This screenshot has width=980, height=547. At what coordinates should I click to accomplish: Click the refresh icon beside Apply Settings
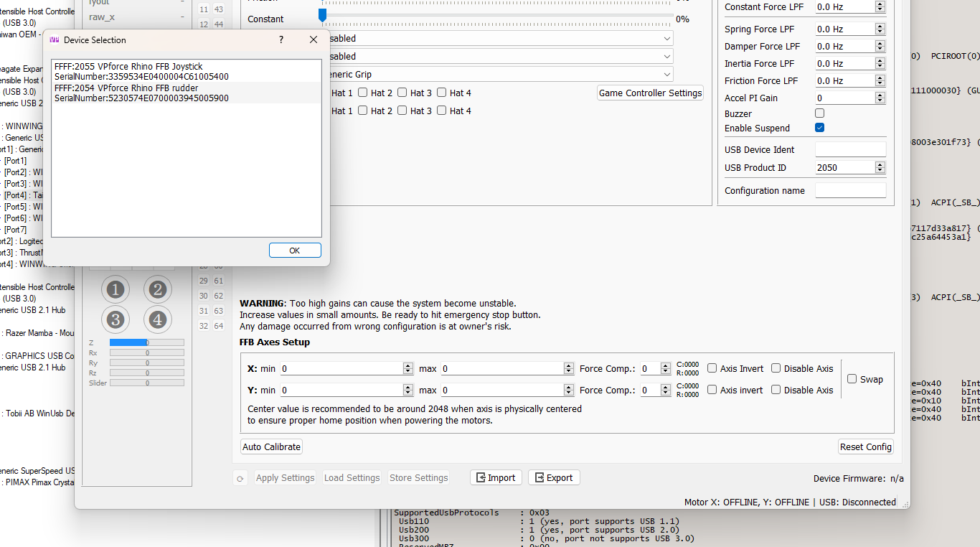click(240, 478)
